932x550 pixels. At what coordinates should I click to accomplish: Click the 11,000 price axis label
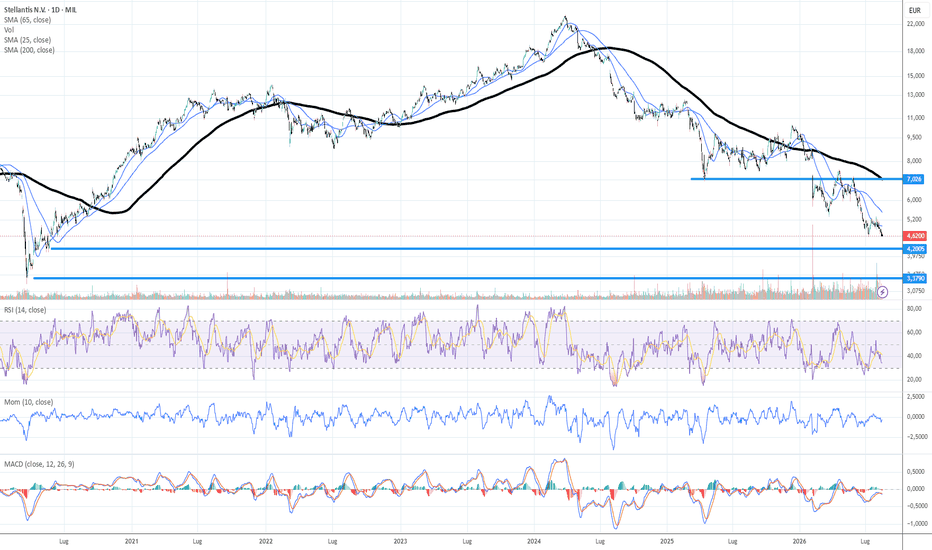(915, 118)
